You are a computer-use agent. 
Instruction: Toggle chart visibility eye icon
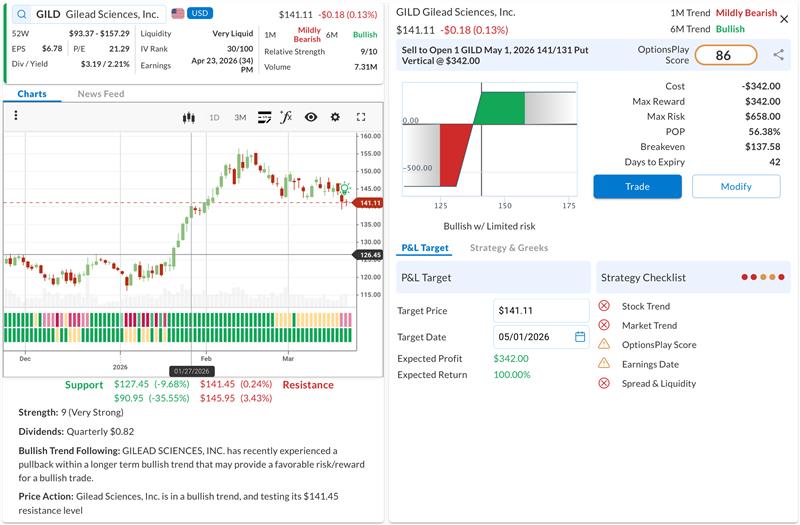click(311, 117)
